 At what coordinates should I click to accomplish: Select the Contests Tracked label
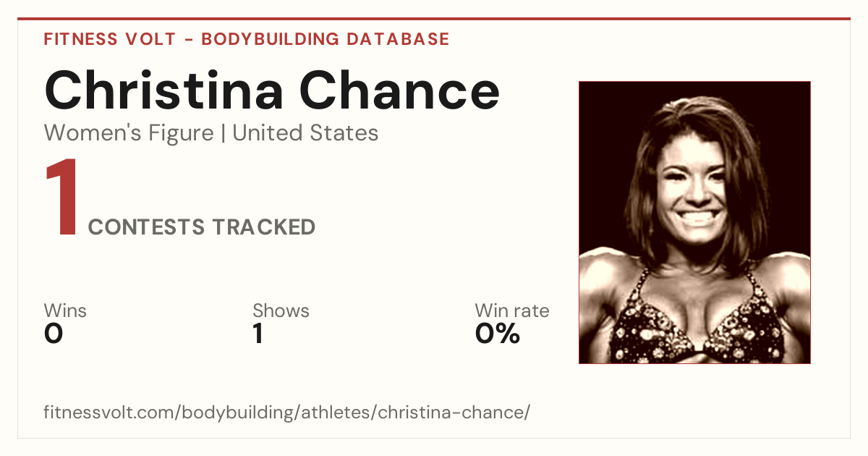(202, 227)
